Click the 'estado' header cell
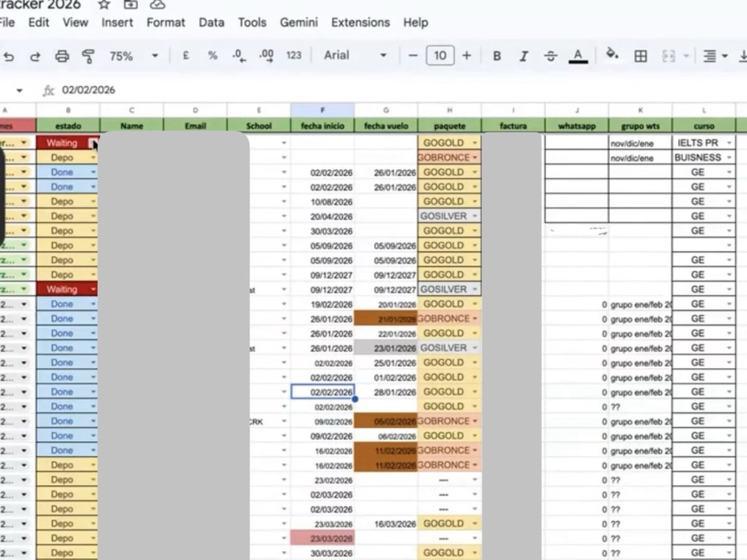 (68, 125)
